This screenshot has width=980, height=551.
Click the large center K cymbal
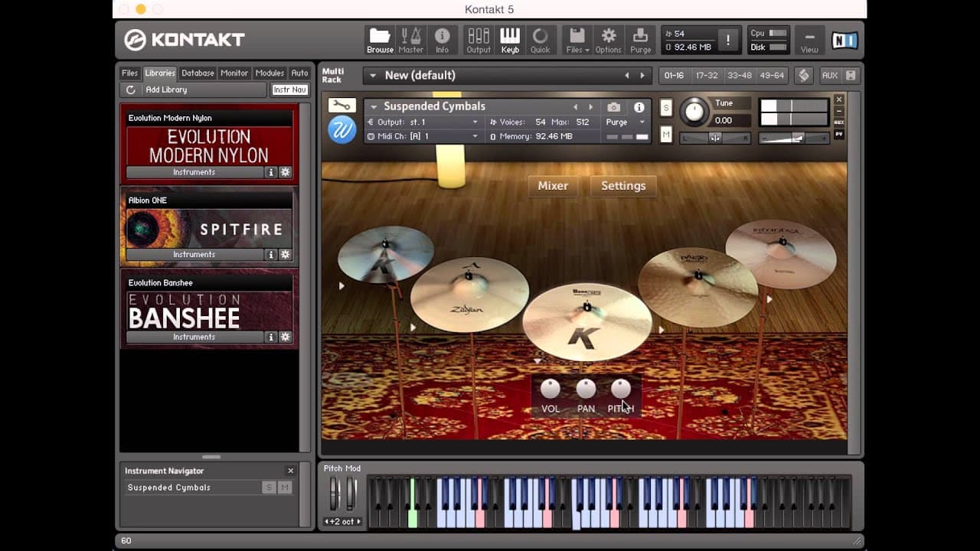pos(587,323)
